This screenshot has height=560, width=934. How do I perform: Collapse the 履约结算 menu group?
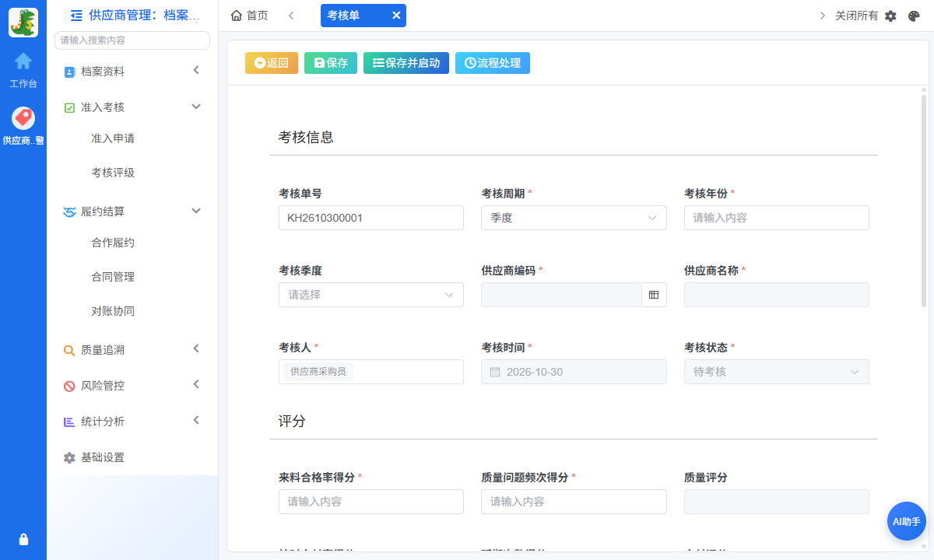click(x=132, y=212)
